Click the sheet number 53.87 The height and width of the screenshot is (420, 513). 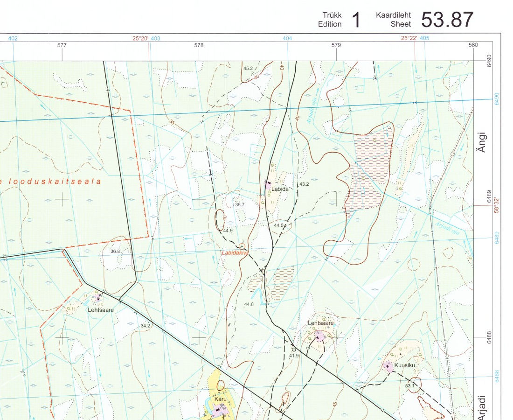coord(447,20)
